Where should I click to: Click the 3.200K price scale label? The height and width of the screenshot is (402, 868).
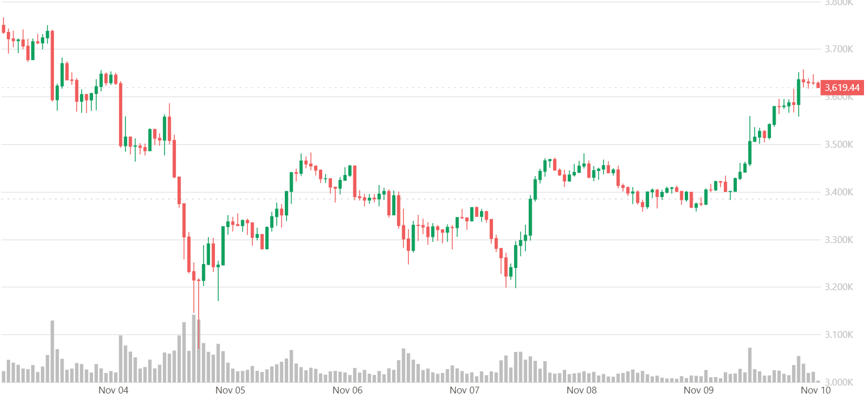click(x=838, y=287)
